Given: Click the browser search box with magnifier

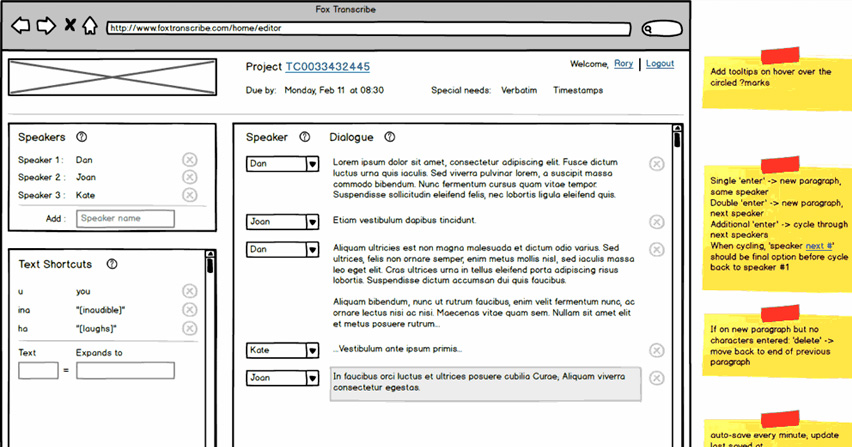Looking at the screenshot, I should (662, 28).
